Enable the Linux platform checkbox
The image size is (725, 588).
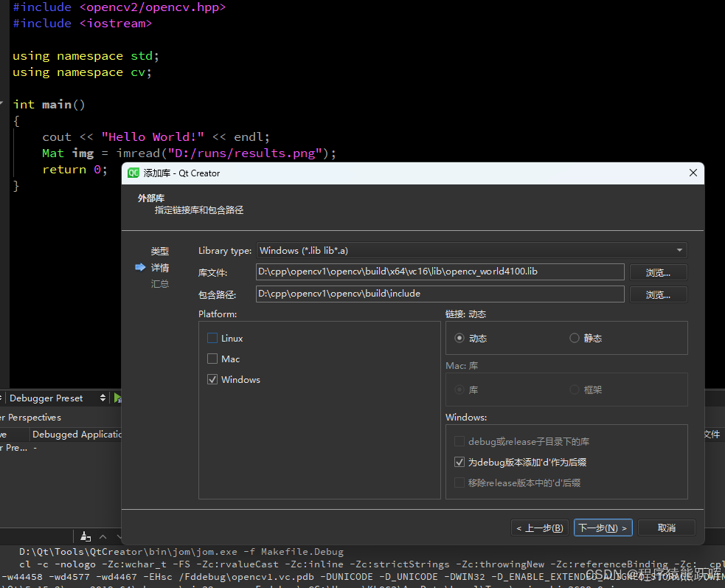[x=212, y=338]
